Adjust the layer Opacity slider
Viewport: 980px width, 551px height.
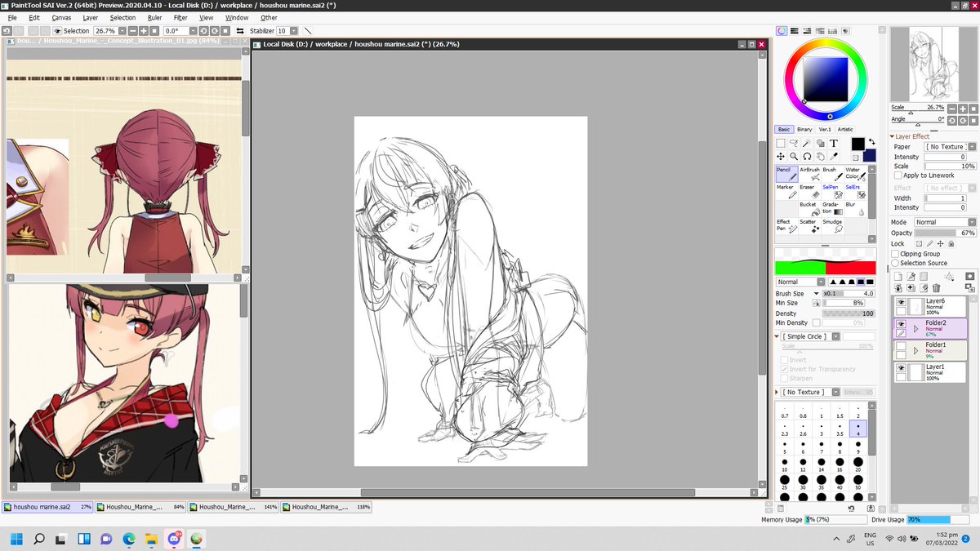tap(946, 233)
